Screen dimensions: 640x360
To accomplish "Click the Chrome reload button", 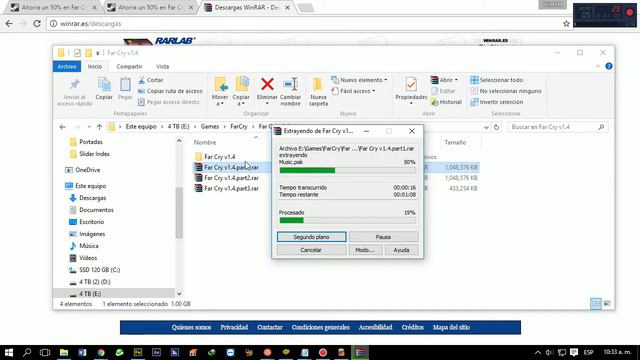I will 37,24.
